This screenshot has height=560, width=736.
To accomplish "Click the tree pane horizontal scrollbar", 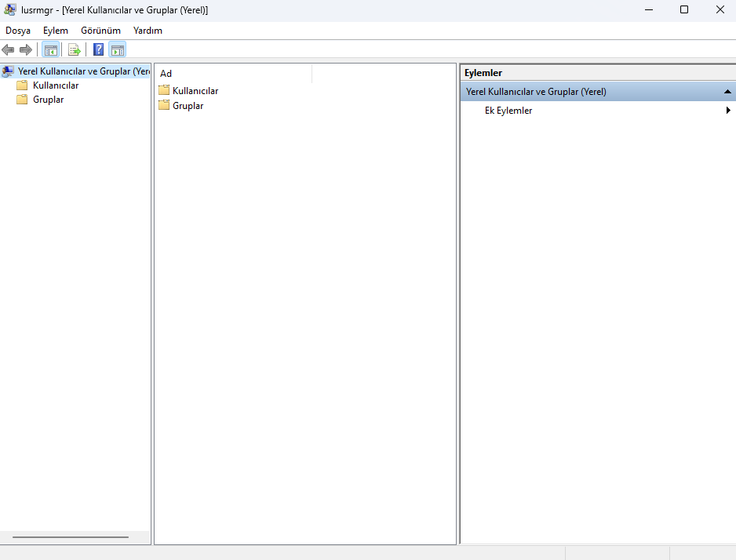I will (71, 537).
